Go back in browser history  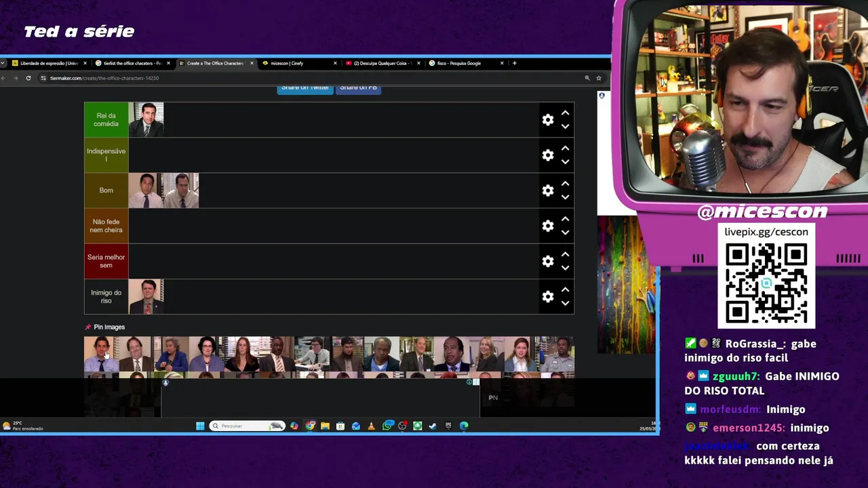pos(3,78)
